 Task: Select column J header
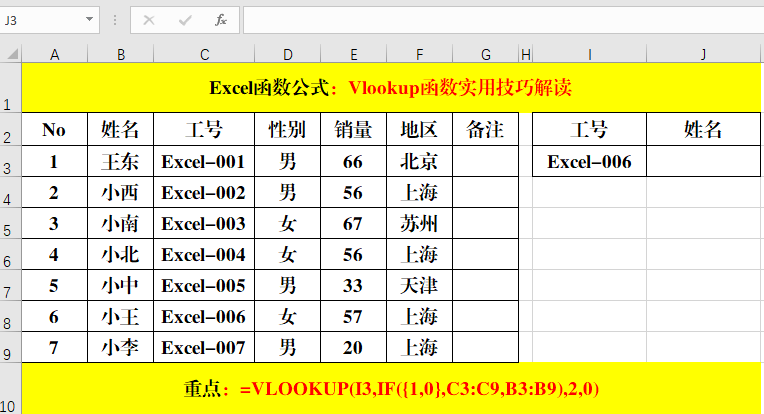pyautogui.click(x=704, y=55)
